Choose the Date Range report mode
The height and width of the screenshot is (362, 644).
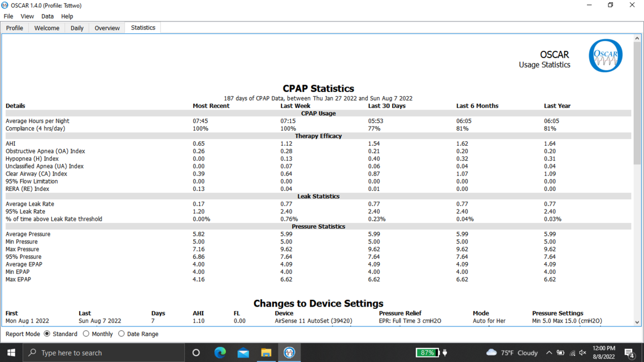121,334
